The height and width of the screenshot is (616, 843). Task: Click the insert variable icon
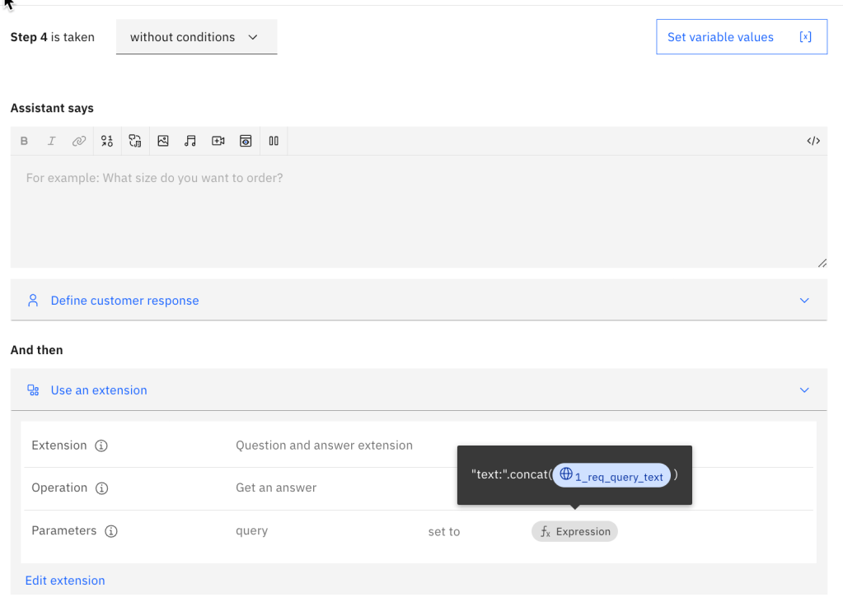tap(107, 141)
